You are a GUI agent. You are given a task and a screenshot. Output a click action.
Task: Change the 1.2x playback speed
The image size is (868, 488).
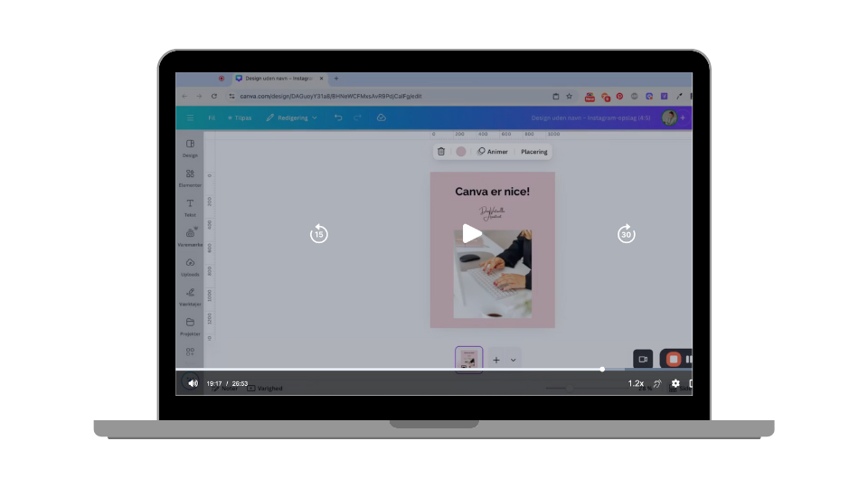click(636, 383)
